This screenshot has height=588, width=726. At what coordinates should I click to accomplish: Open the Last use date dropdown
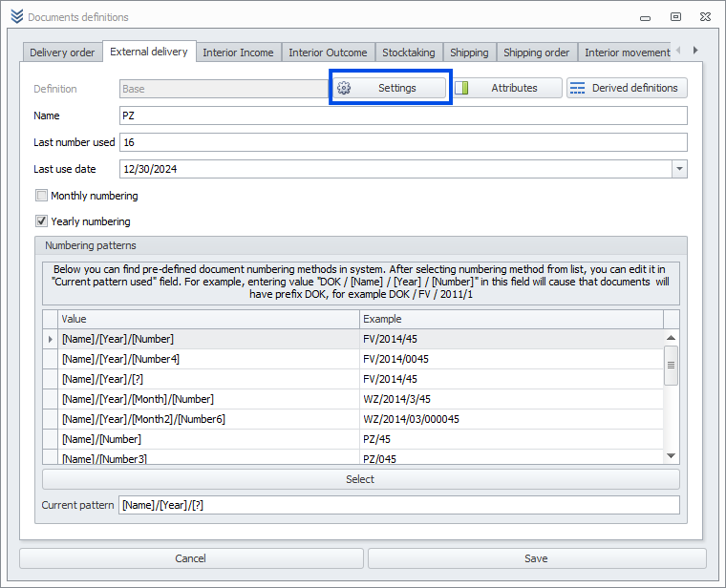tap(679, 169)
